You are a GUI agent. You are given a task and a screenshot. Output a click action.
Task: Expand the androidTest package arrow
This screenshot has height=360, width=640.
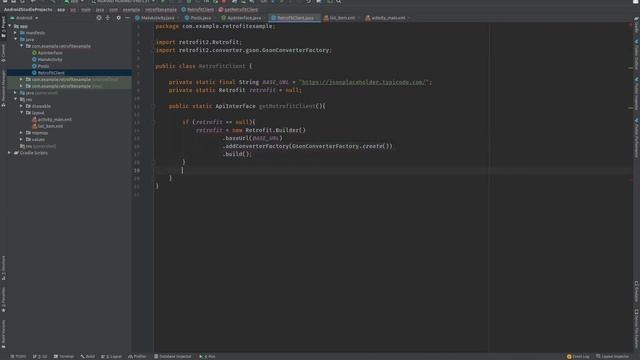pyautogui.click(x=22, y=79)
